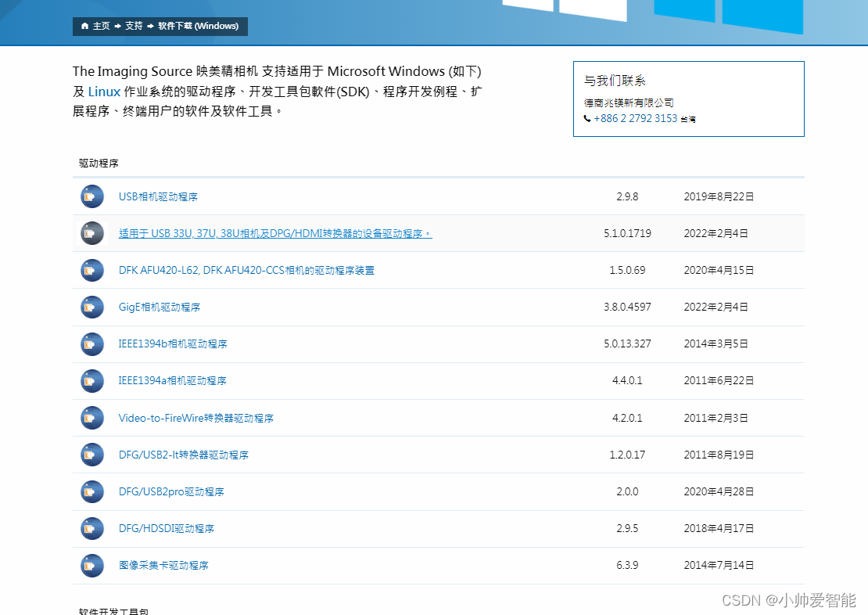This screenshot has width=868, height=615.
Task: Click download icon for IEEE1394b相机驱动程序
Action: pos(92,344)
